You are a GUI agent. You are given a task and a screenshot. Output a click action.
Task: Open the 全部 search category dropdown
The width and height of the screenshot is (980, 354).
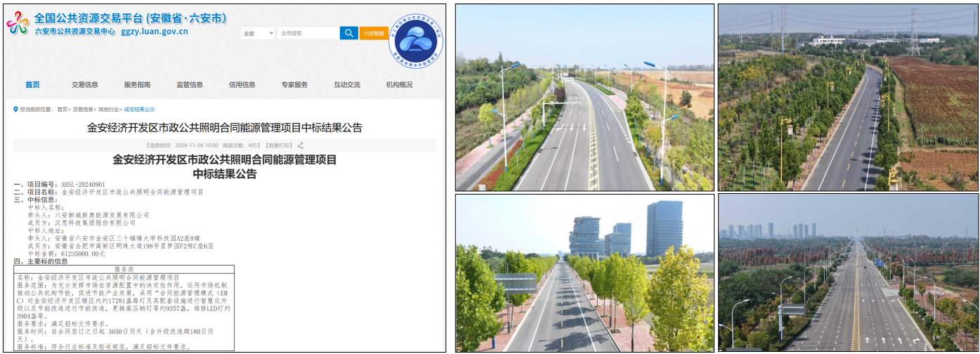(x=258, y=33)
